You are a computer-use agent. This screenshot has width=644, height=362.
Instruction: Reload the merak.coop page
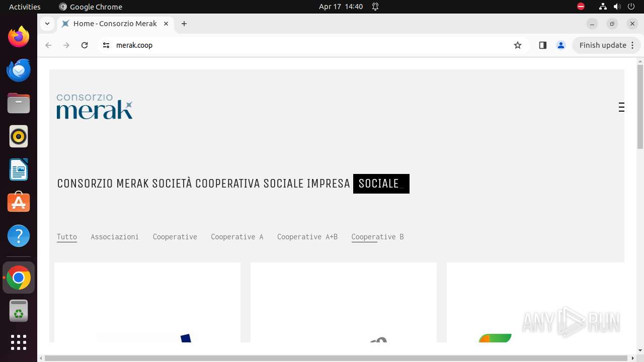[85, 45]
